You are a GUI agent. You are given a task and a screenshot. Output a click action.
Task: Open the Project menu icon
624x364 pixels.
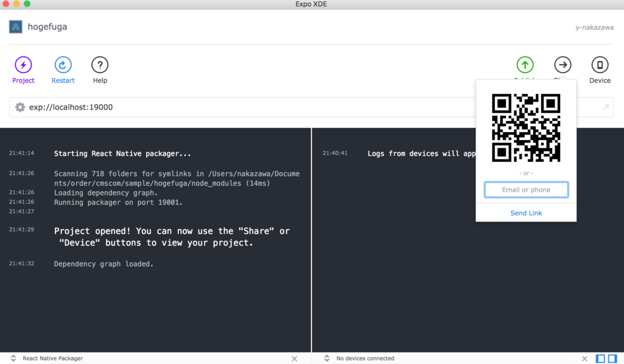(x=23, y=65)
